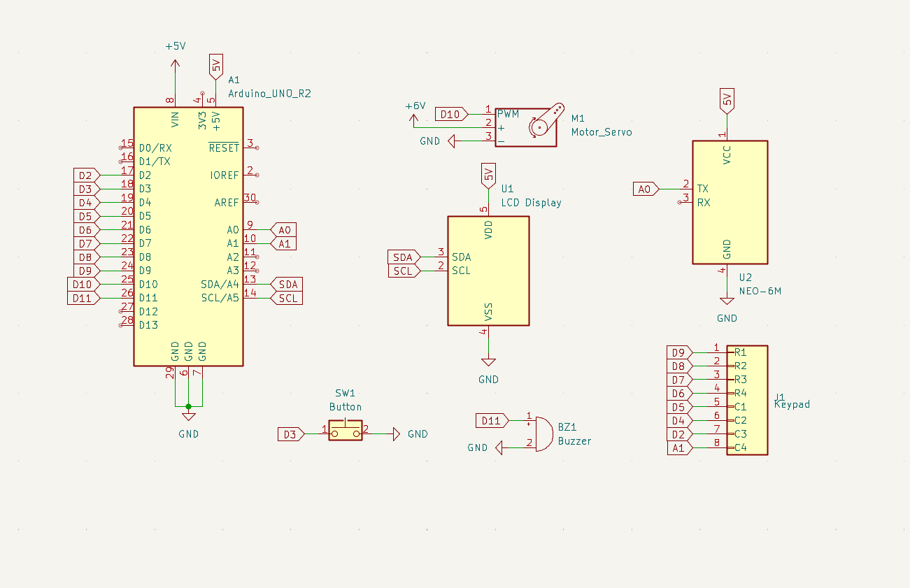Click the junction dot on Arduino GND wires
The image size is (910, 588).
[188, 406]
